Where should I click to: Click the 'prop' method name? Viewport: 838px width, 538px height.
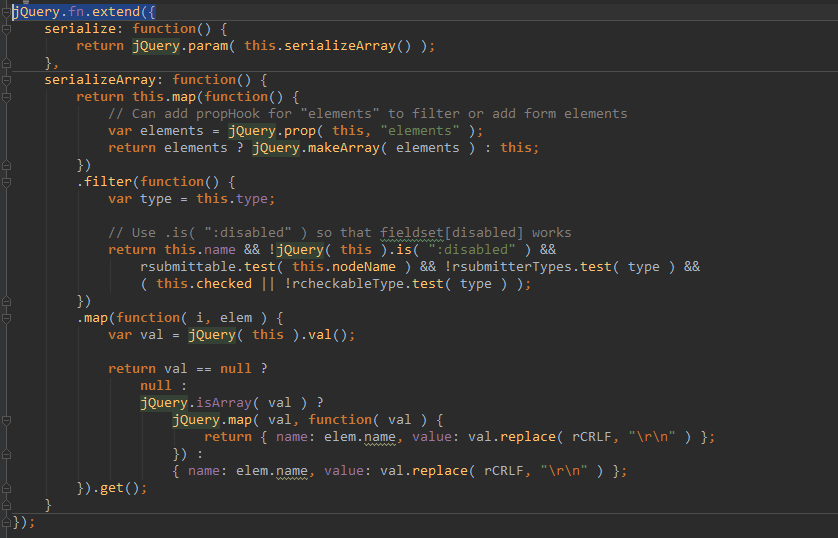pos(300,131)
